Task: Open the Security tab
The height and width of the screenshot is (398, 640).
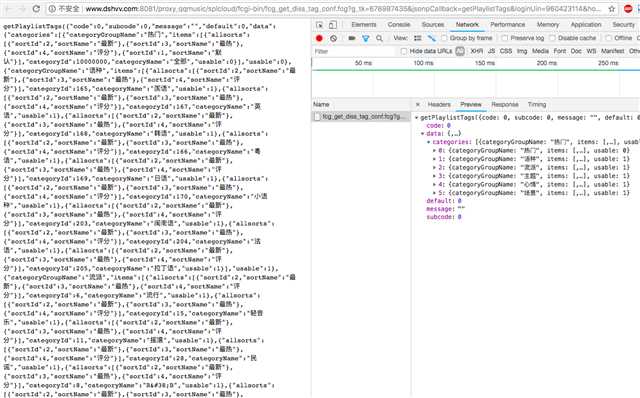Action: pyautogui.click(x=623, y=25)
